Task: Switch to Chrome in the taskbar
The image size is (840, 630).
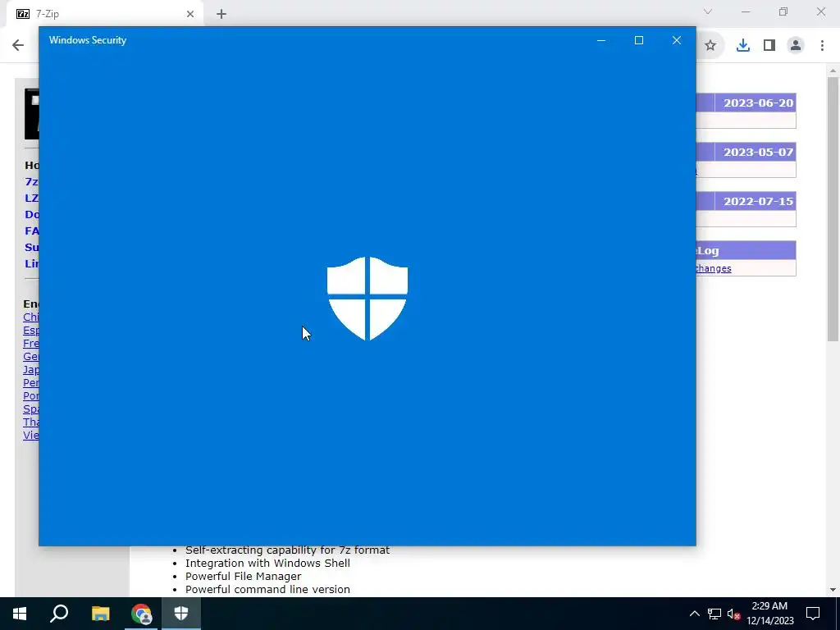Action: (x=141, y=614)
